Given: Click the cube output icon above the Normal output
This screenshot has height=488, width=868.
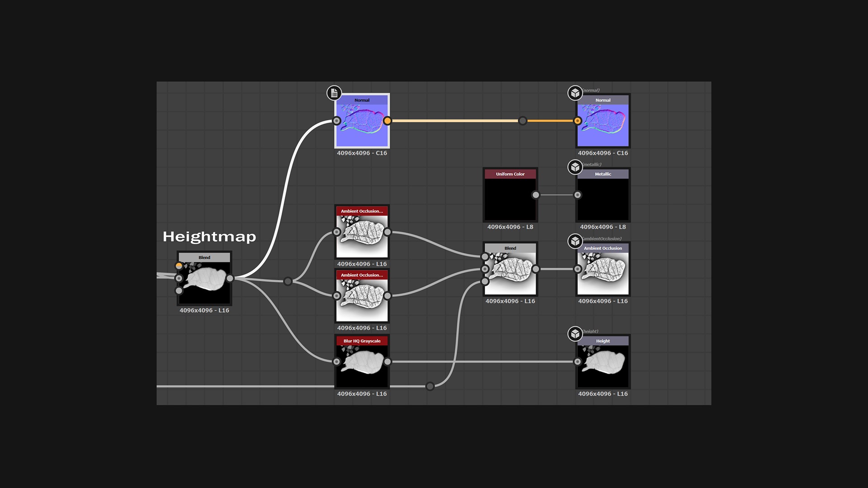Looking at the screenshot, I should (x=575, y=93).
